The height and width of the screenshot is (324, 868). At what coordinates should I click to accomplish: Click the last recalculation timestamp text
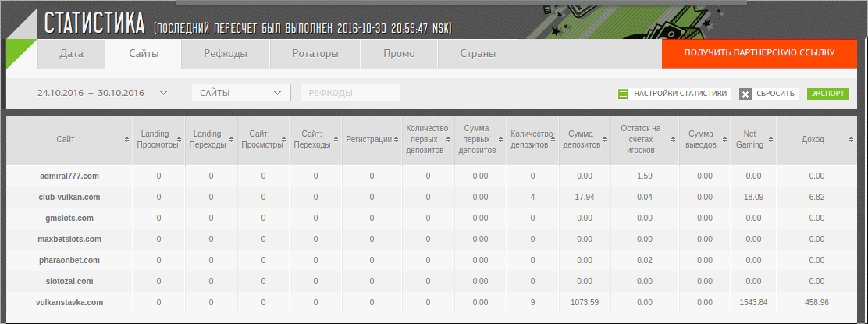click(304, 27)
